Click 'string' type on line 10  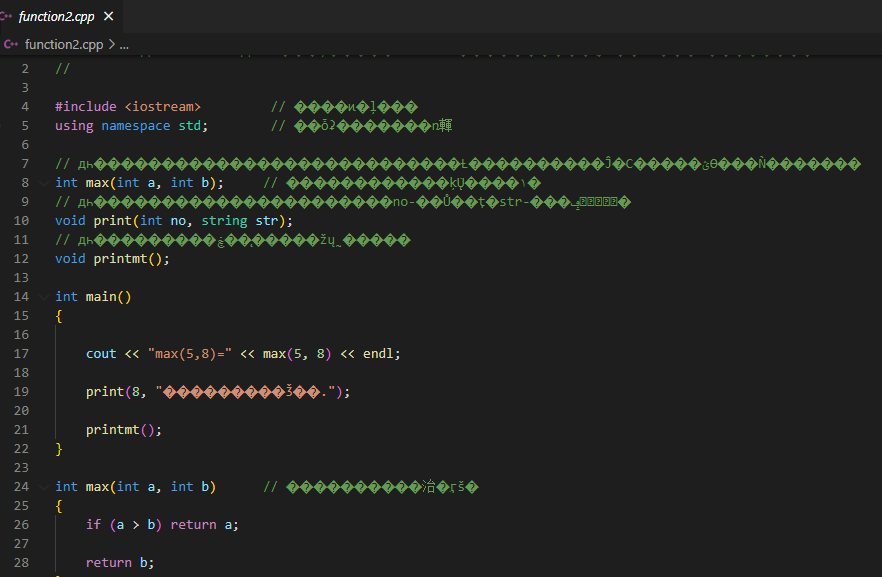(224, 221)
